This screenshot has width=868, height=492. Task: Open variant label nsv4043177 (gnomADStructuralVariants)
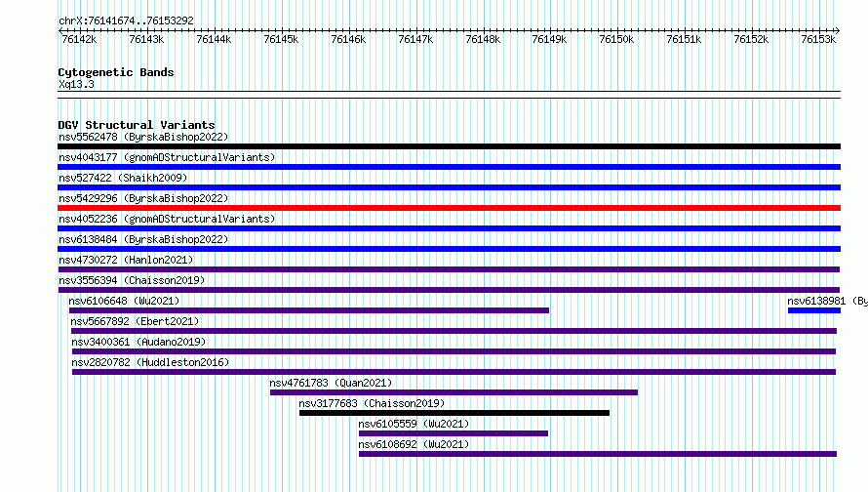pyautogui.click(x=167, y=157)
